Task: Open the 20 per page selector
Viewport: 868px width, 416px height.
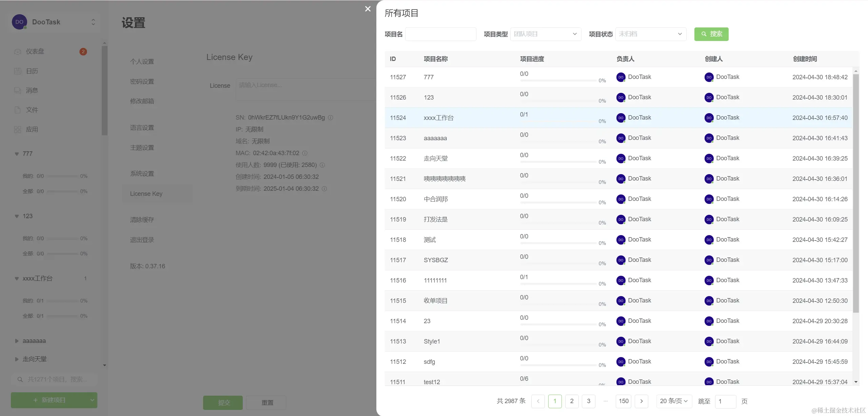Action: click(673, 401)
